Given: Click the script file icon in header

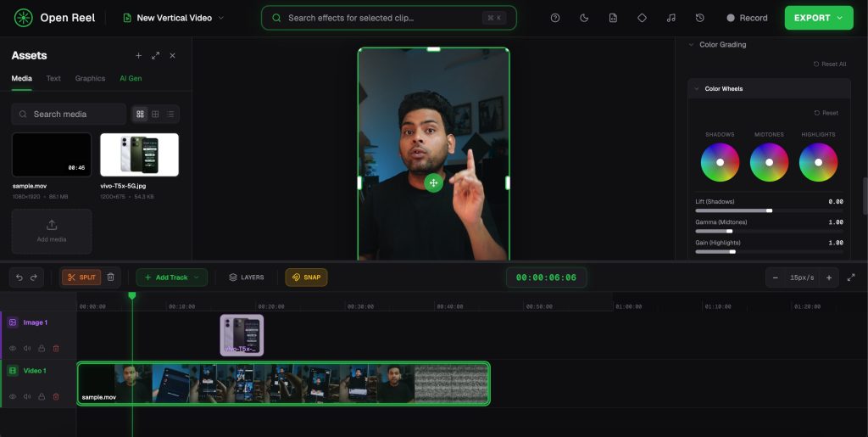Looking at the screenshot, I should coord(613,18).
